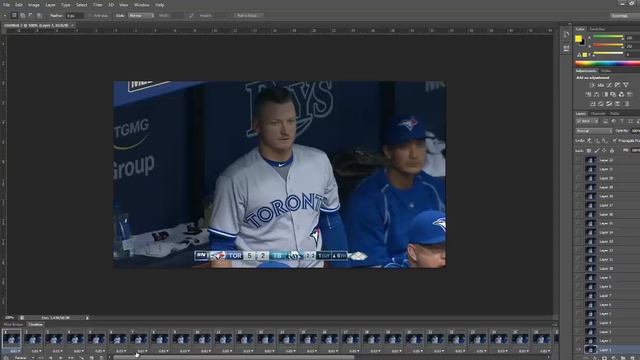The width and height of the screenshot is (640, 360).
Task: Add a Threshold adjustment
Action: point(609,104)
